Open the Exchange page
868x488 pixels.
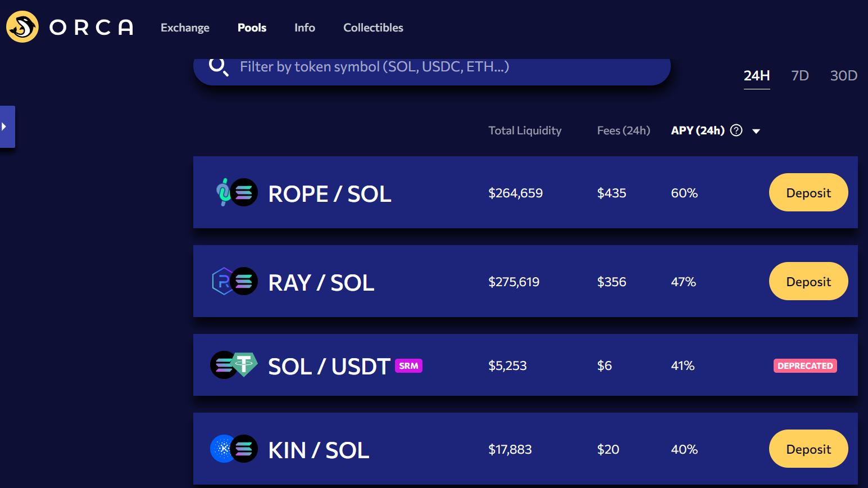tap(185, 28)
